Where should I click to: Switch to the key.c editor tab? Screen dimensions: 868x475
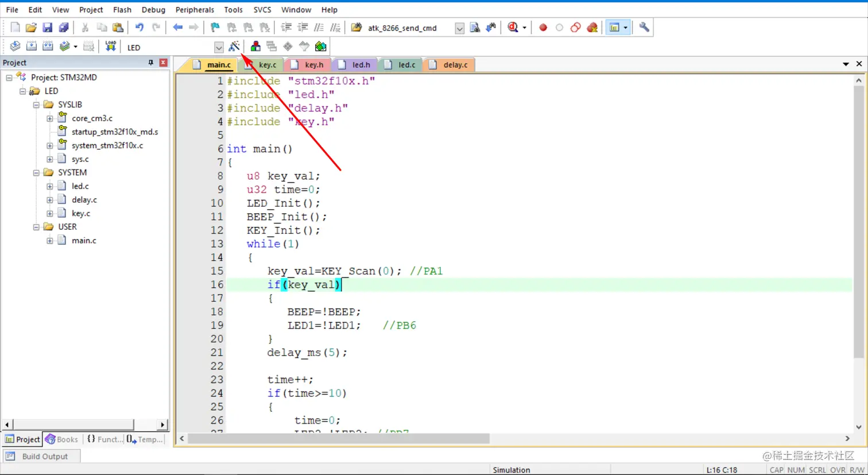point(262,65)
